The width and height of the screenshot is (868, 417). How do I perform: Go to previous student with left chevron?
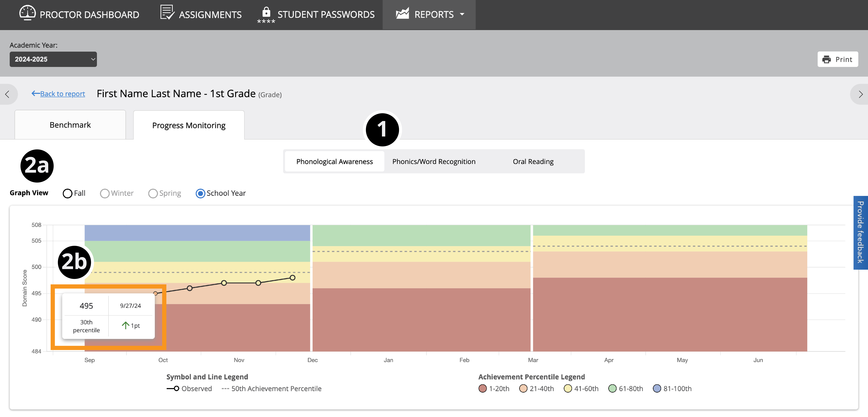(7, 94)
